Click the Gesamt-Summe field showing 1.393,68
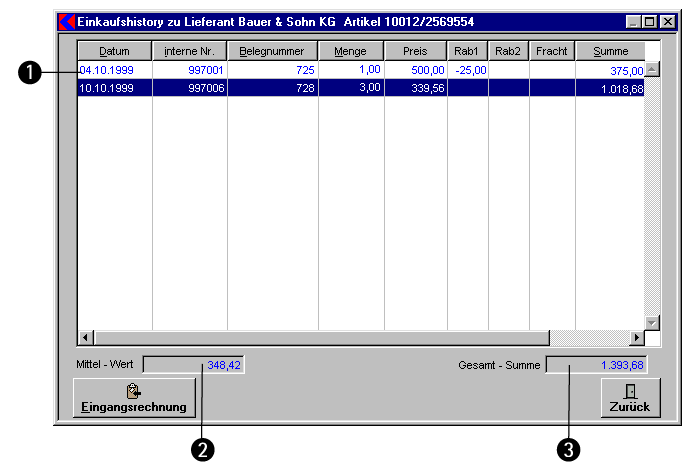696x474 pixels. point(597,365)
